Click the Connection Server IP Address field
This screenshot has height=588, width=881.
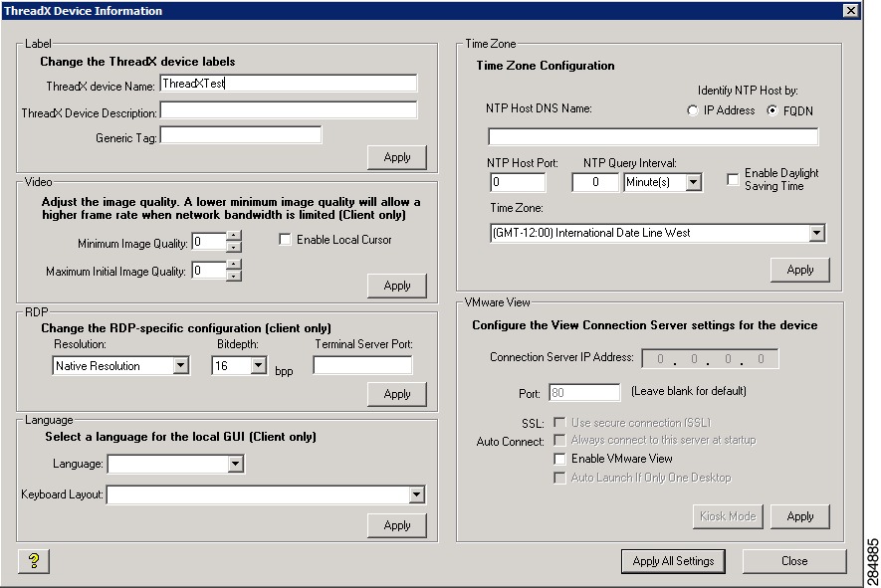coord(710,359)
